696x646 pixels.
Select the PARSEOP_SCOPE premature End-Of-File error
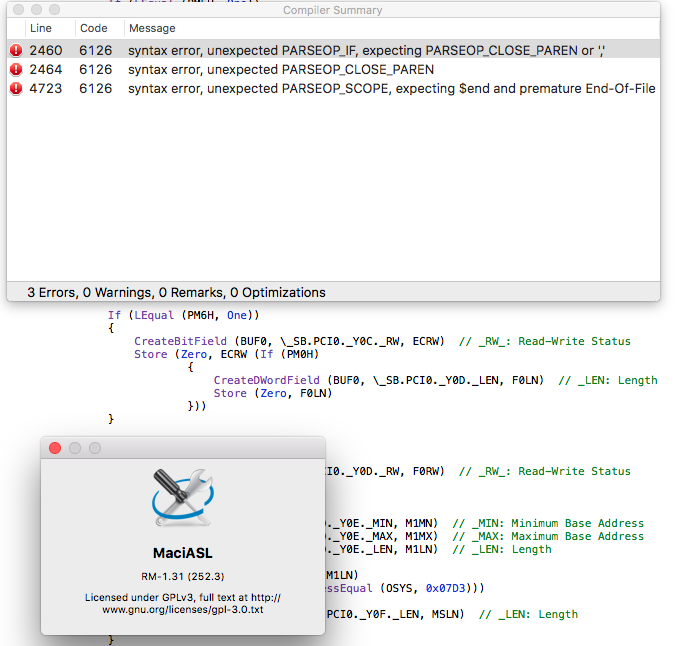coord(390,89)
